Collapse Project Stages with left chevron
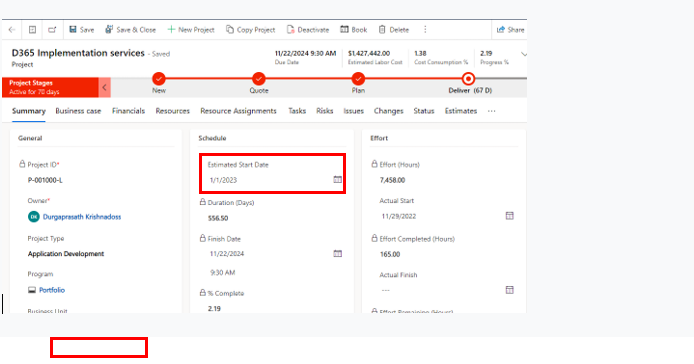 (x=104, y=87)
